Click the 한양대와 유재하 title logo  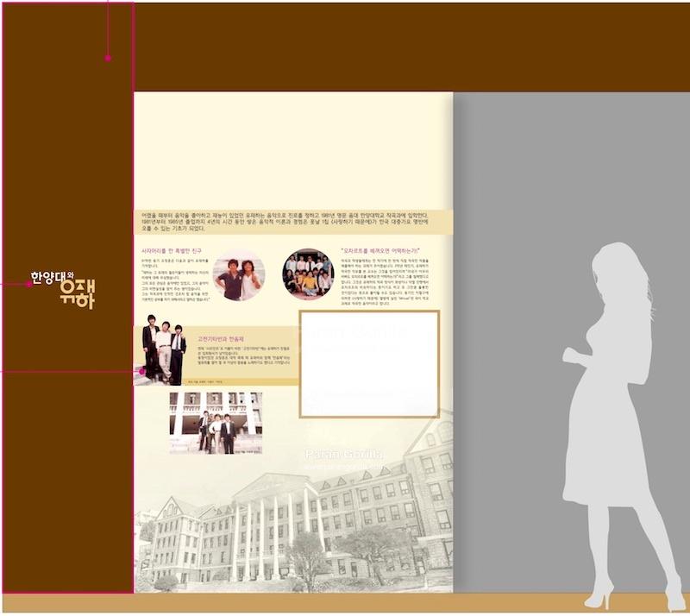pyautogui.click(x=63, y=289)
